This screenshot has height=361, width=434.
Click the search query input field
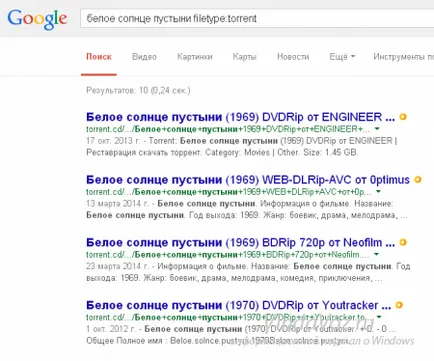coord(257,18)
